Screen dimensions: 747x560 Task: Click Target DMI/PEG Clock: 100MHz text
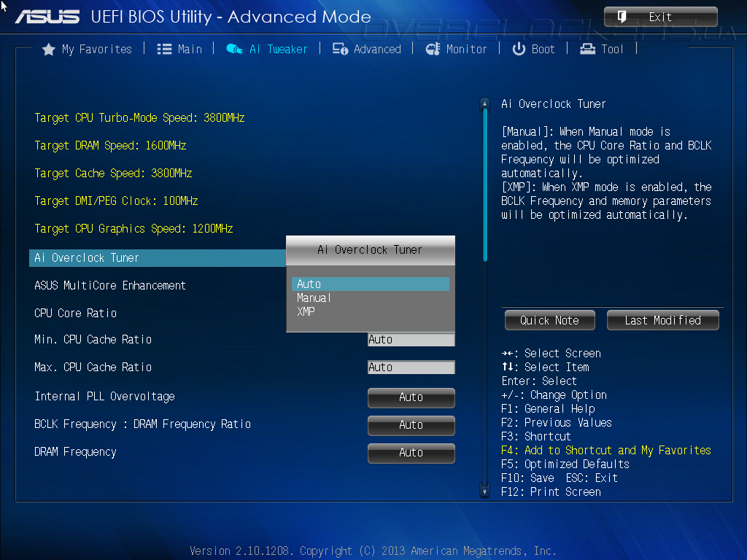(116, 201)
